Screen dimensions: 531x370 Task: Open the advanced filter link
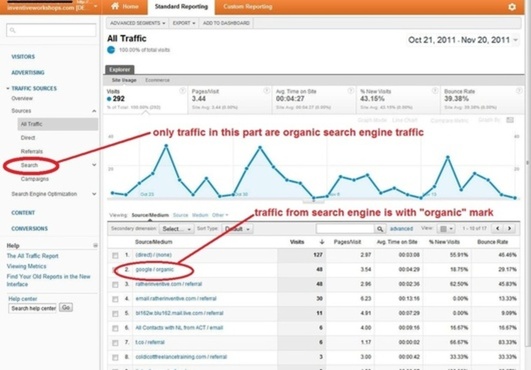coord(401,229)
